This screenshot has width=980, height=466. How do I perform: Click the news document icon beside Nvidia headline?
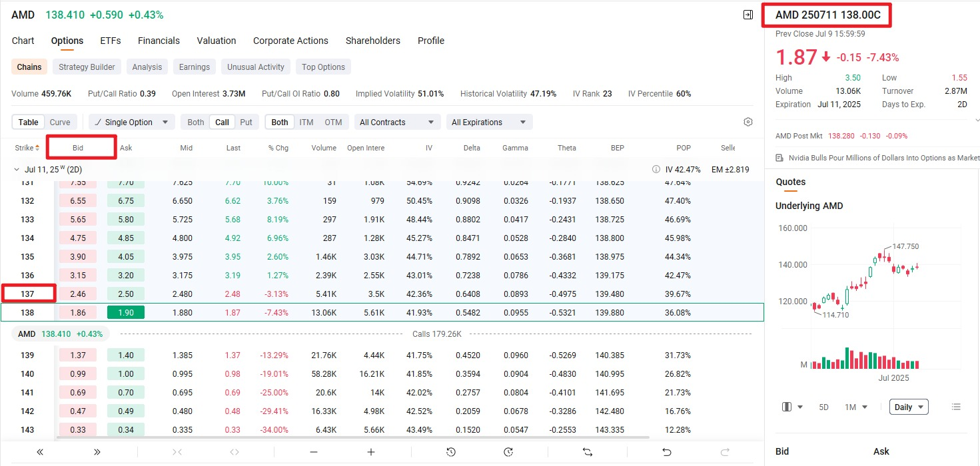coord(780,158)
